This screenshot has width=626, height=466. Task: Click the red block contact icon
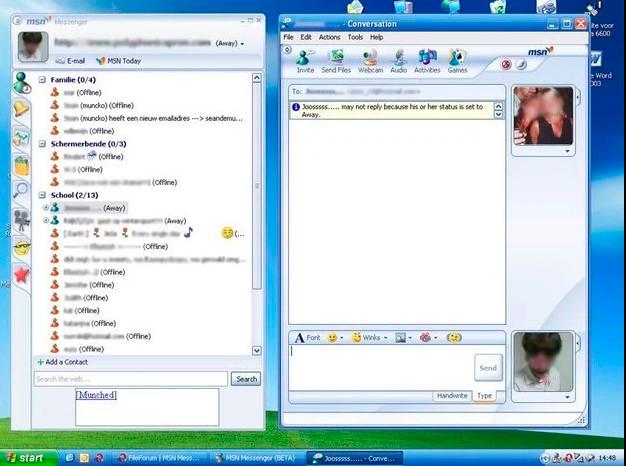tap(505, 65)
